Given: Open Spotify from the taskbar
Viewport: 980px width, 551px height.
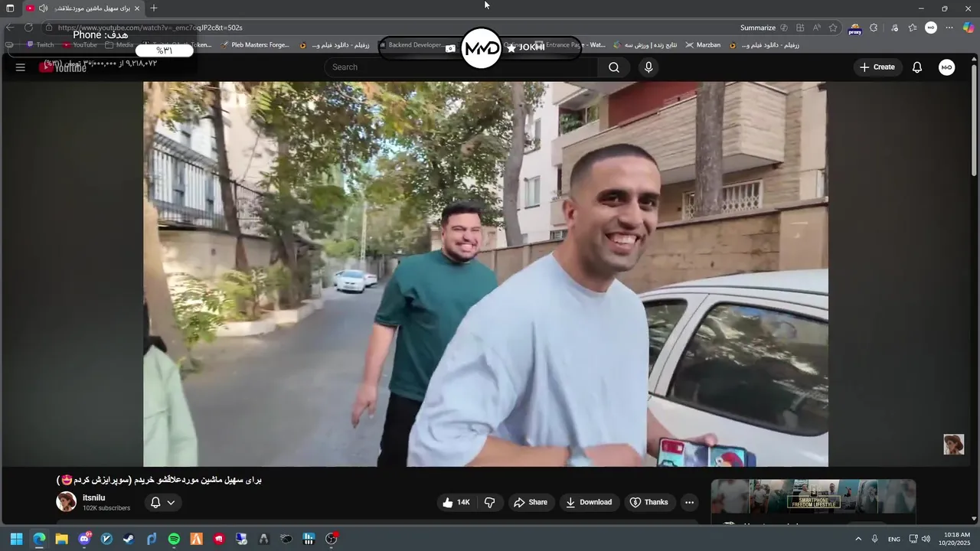Looking at the screenshot, I should point(174,539).
